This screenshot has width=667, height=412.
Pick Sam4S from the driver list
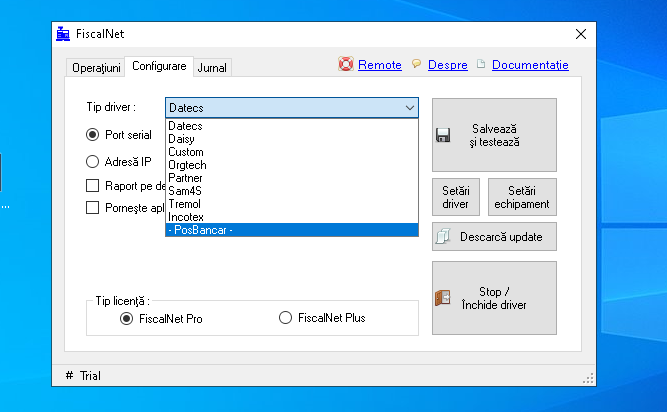pyautogui.click(x=292, y=191)
